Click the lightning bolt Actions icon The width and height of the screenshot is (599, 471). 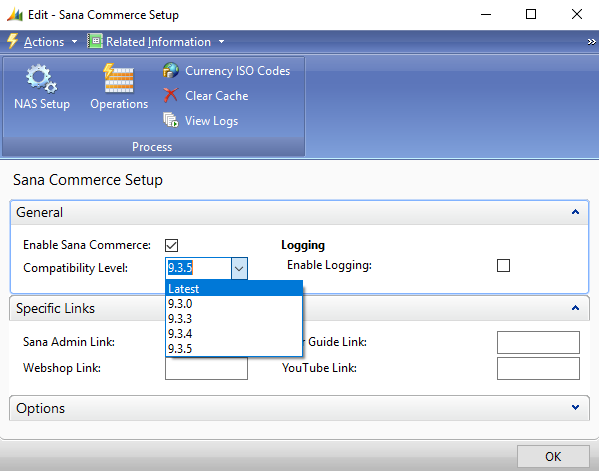coord(13,41)
